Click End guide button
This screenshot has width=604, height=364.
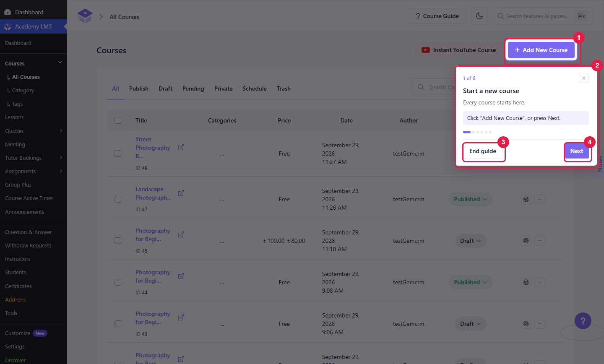483,151
